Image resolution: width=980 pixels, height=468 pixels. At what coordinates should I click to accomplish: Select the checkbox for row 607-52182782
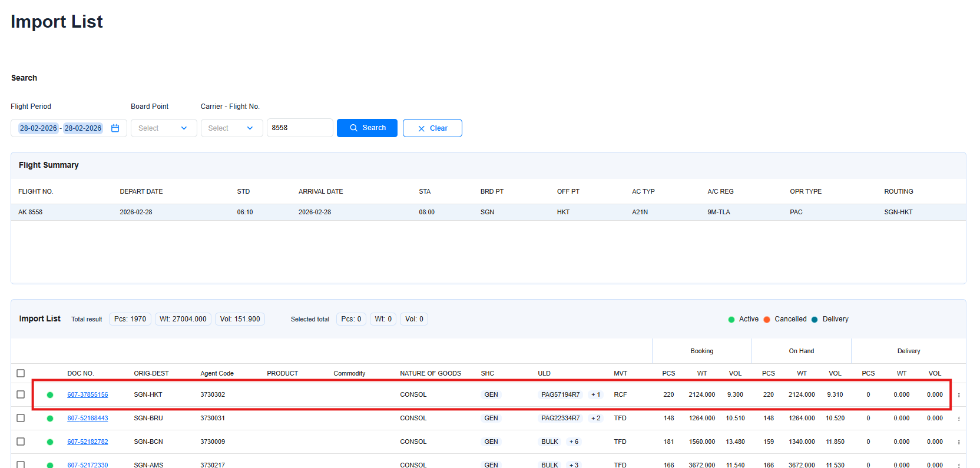21,442
